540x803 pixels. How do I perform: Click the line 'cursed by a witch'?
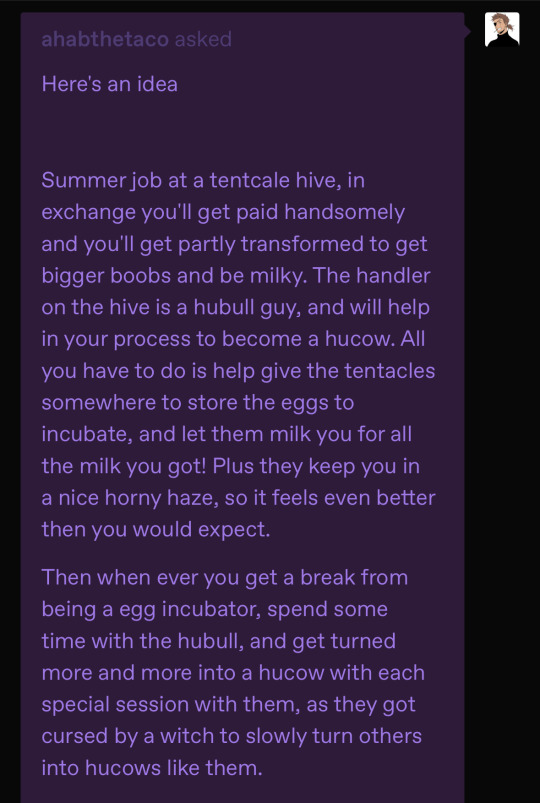[x=232, y=736]
